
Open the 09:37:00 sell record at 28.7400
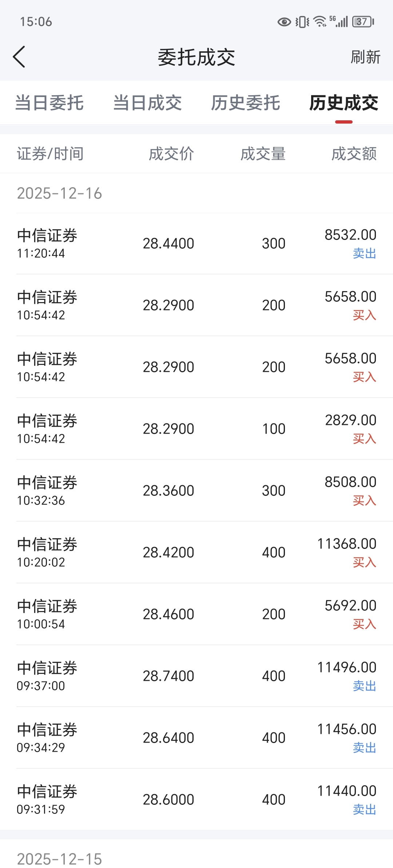(196, 676)
